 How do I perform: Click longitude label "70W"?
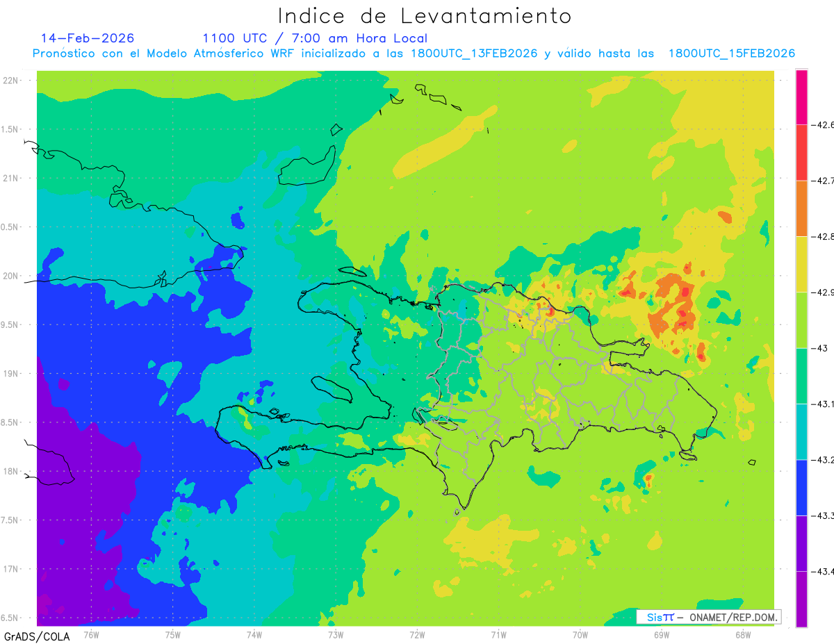[580, 634]
